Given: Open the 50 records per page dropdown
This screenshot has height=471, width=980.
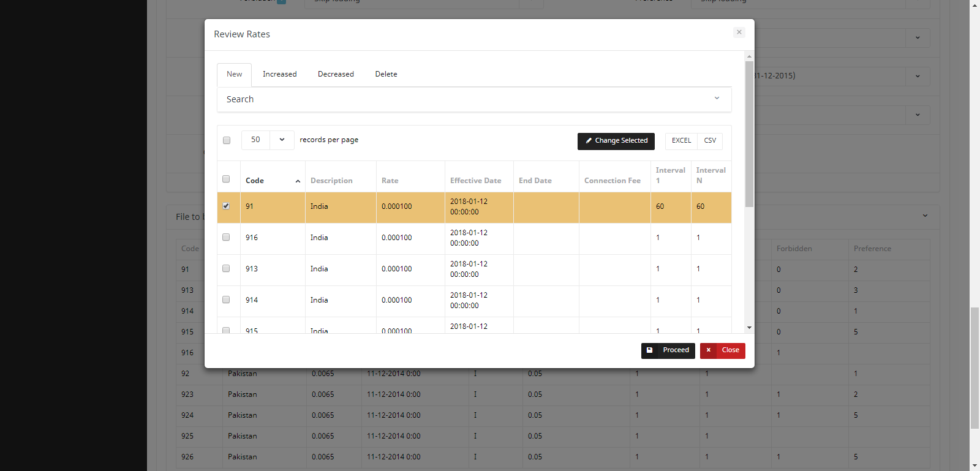Looking at the screenshot, I should pyautogui.click(x=268, y=140).
